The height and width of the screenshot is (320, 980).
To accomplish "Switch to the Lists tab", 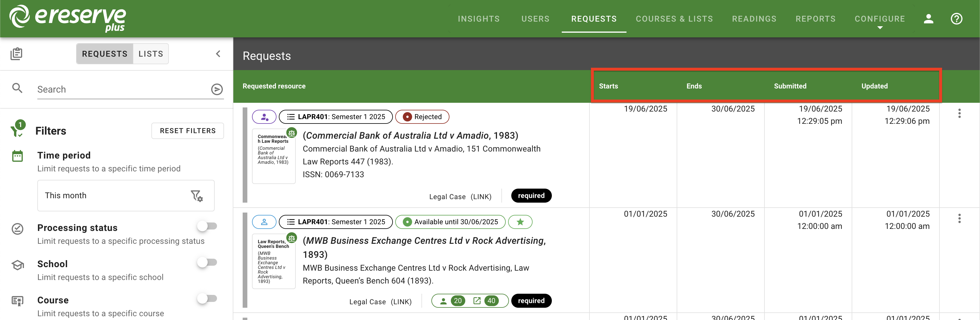I will click(151, 54).
